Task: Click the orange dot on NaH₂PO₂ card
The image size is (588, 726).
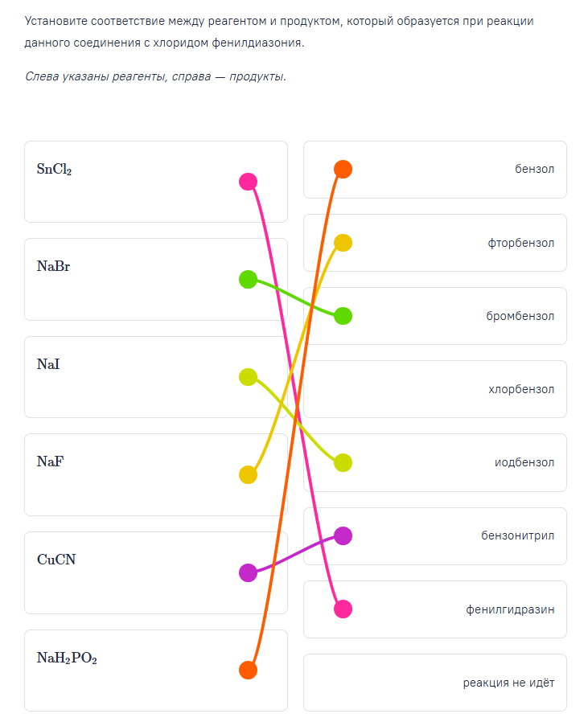Action: pyautogui.click(x=248, y=670)
